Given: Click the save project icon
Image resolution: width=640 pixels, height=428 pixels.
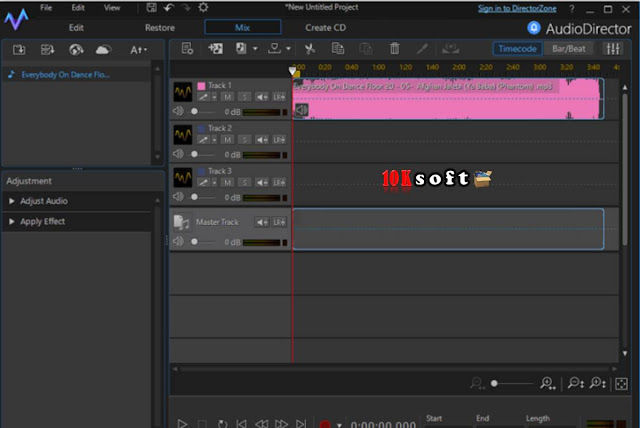Looking at the screenshot, I should (151, 7).
